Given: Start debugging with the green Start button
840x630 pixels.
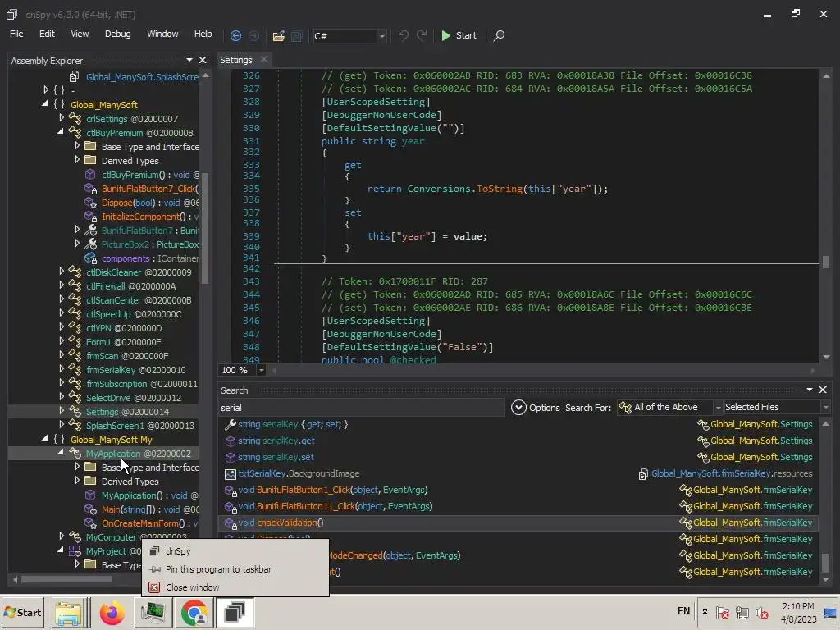Looking at the screenshot, I should [459, 35].
